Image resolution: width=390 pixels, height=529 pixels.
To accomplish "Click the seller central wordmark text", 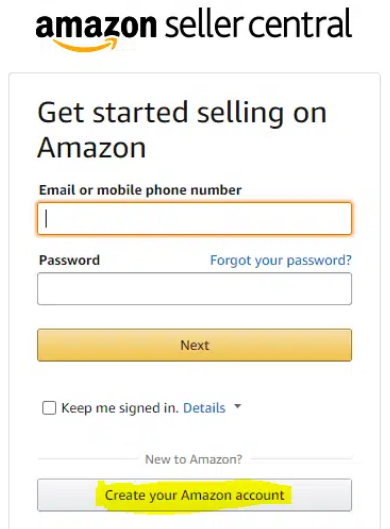I will (259, 24).
